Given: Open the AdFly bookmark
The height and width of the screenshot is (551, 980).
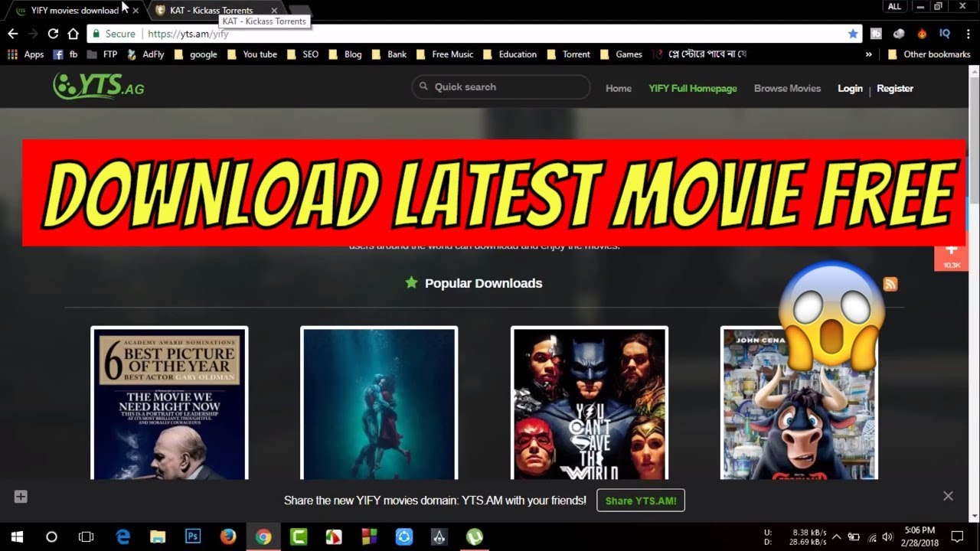Looking at the screenshot, I should 145,54.
